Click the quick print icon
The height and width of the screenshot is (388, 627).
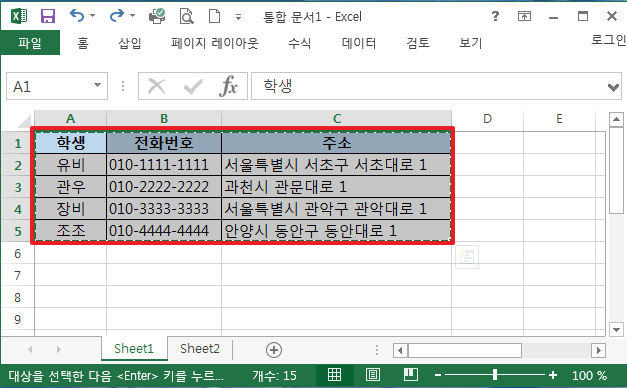(157, 16)
